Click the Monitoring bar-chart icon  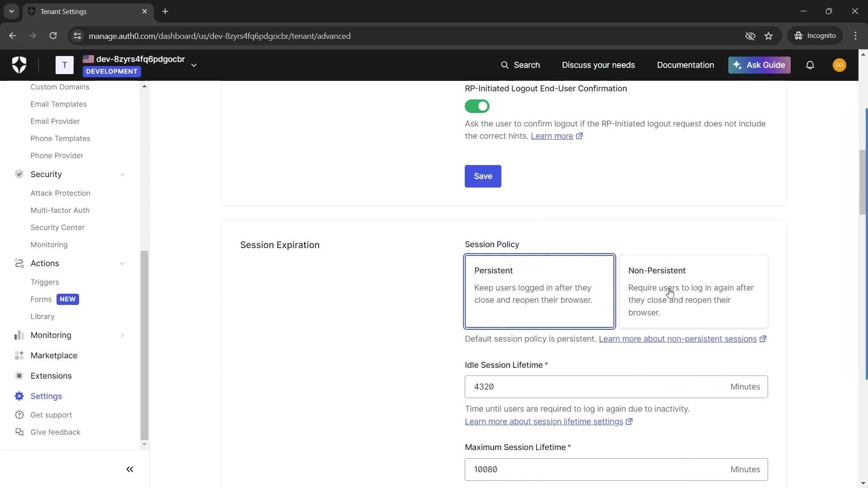19,335
